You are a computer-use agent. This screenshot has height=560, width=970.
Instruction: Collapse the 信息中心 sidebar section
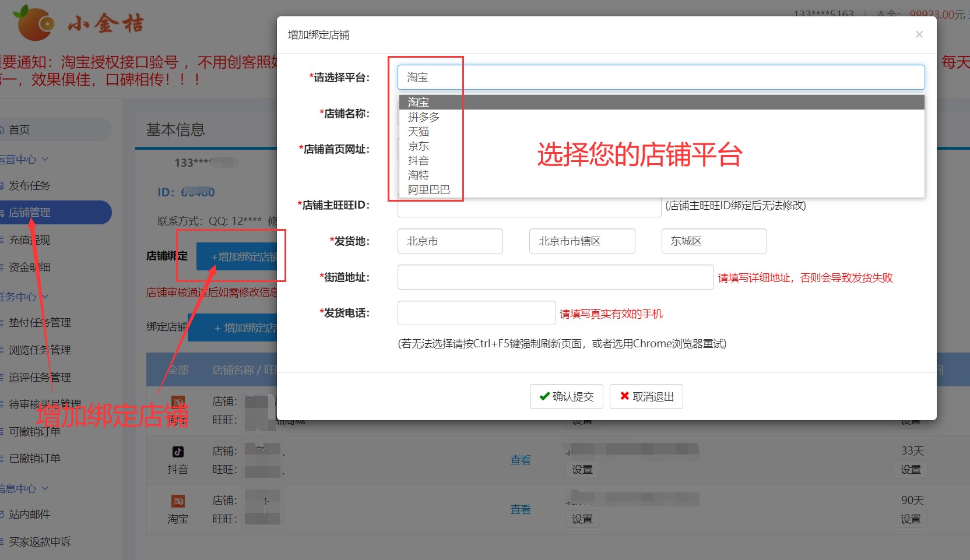[24, 488]
